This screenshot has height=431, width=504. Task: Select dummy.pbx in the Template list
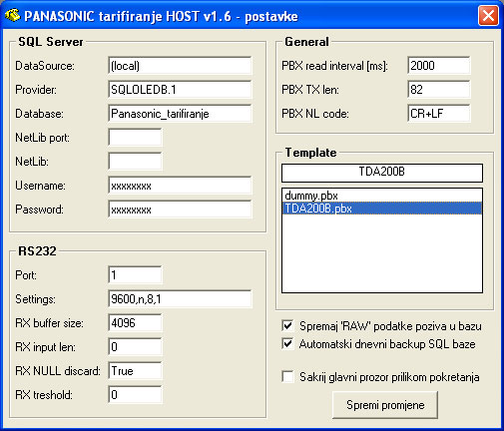pos(382,196)
